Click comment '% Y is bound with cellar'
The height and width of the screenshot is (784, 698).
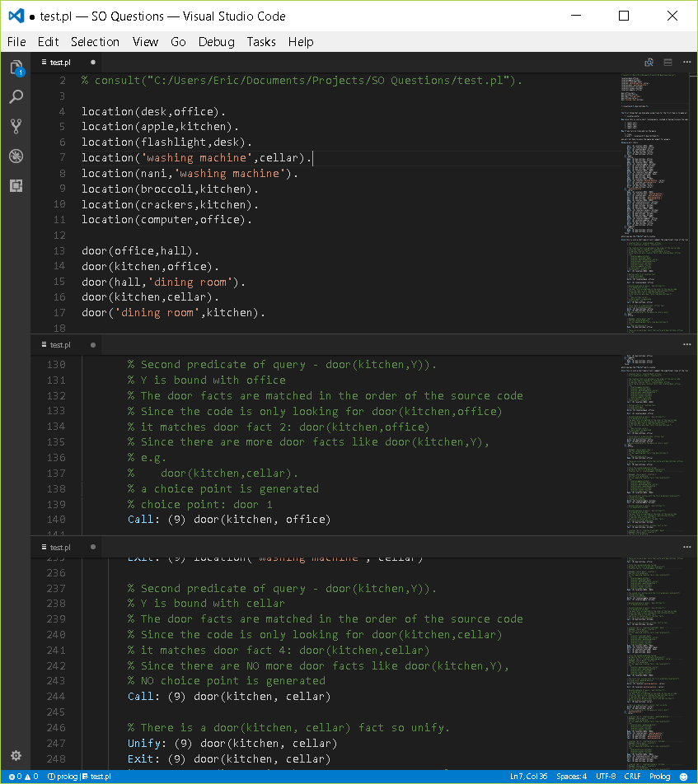pos(207,604)
